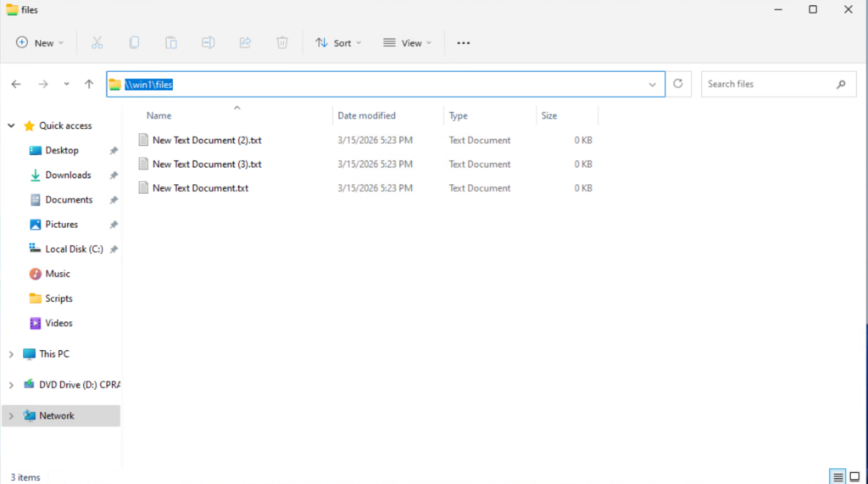This screenshot has width=868, height=484.
Task: Open Music folder in sidebar
Action: (x=57, y=274)
